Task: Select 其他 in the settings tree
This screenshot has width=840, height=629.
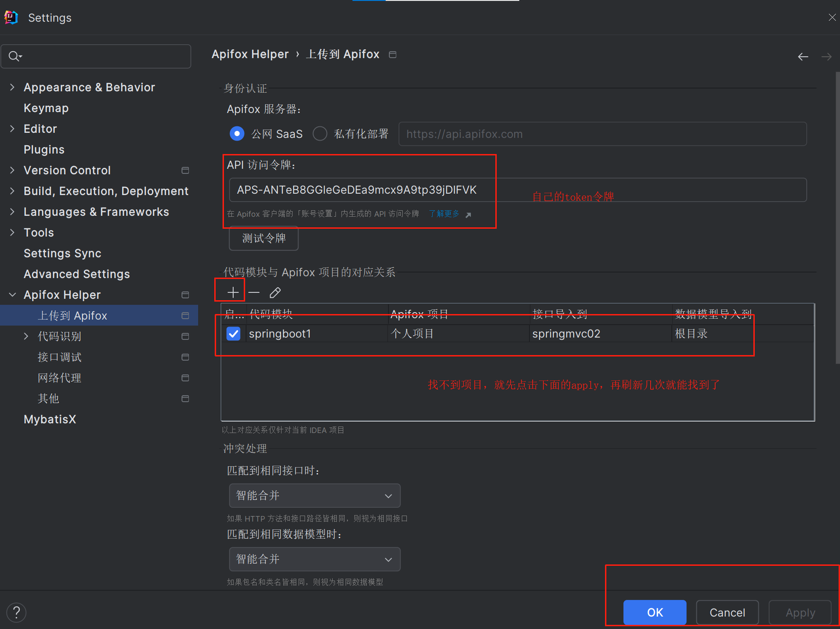Action: [48, 398]
